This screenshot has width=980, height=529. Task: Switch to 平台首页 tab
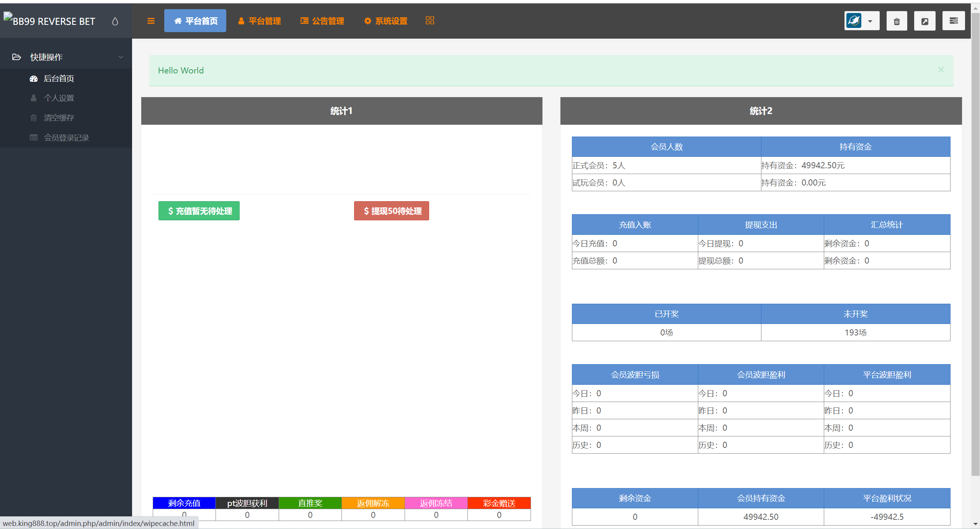(x=195, y=21)
